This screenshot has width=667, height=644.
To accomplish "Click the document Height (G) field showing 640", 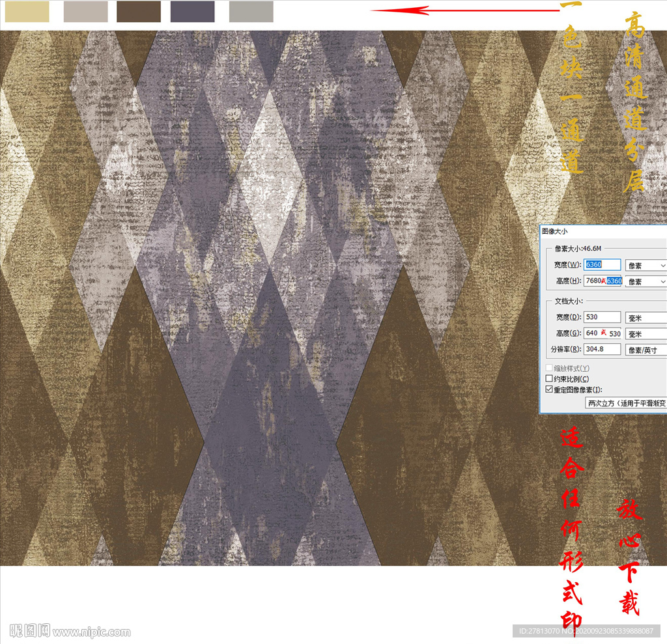I will tap(603, 333).
